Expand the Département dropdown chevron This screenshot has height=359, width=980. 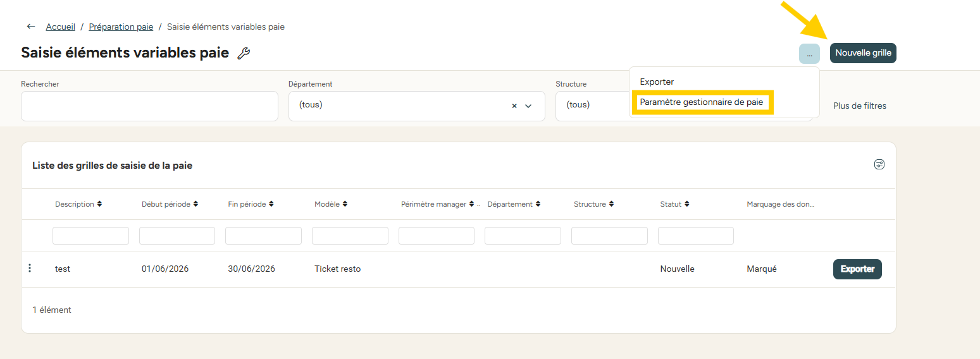pos(529,106)
